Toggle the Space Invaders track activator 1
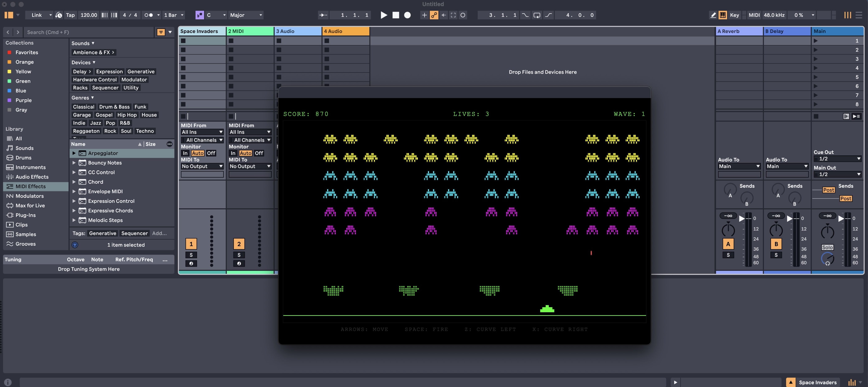This screenshot has width=868, height=387. 191,244
